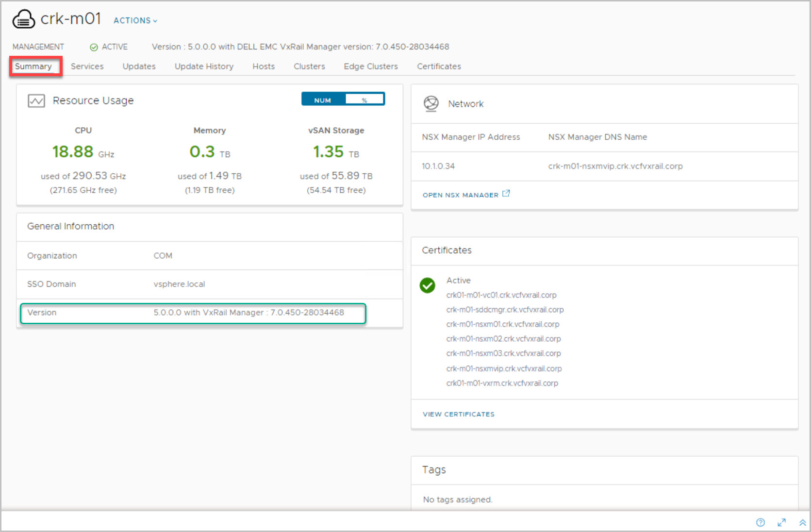Click the external link icon beside Open NSX Manager
811x532 pixels.
coord(506,194)
